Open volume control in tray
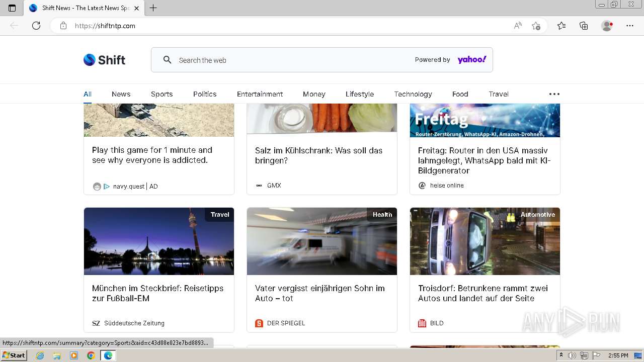Screen dimensions: 644x362 click(x=572, y=355)
